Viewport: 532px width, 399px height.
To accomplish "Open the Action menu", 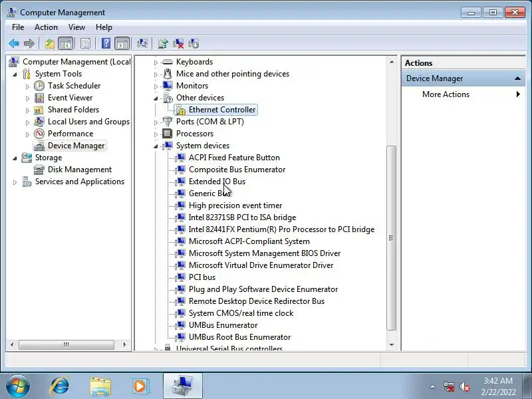I will click(46, 27).
